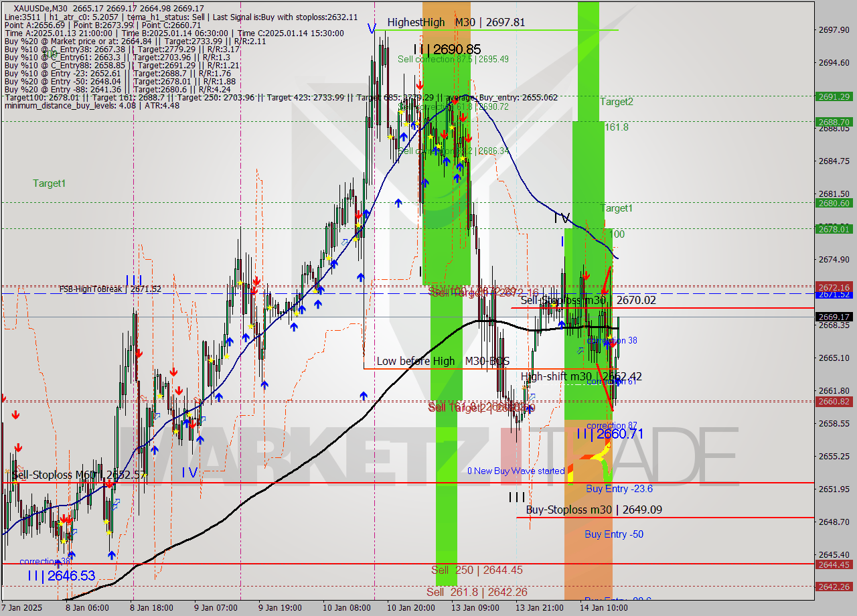Click 'Buy-Stoploss m30 | 2649.09' label

594,510
